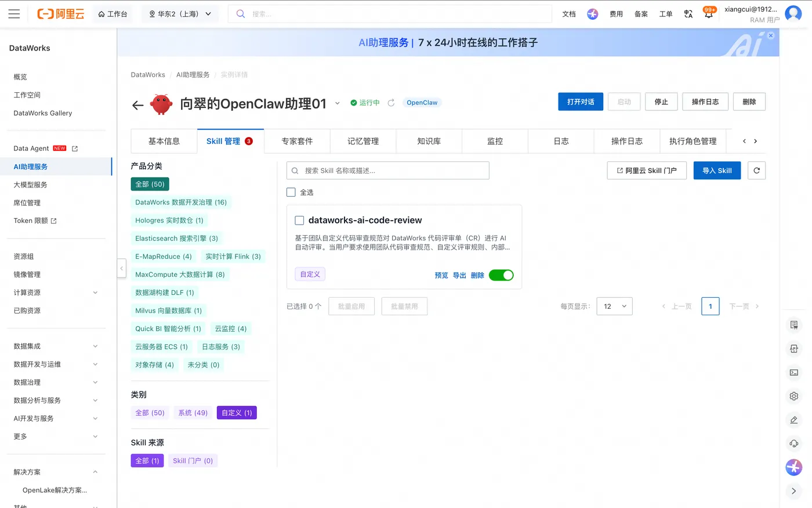Viewport: 812px width, 508px height.
Task: Check the 全选 checkbox
Action: click(291, 192)
